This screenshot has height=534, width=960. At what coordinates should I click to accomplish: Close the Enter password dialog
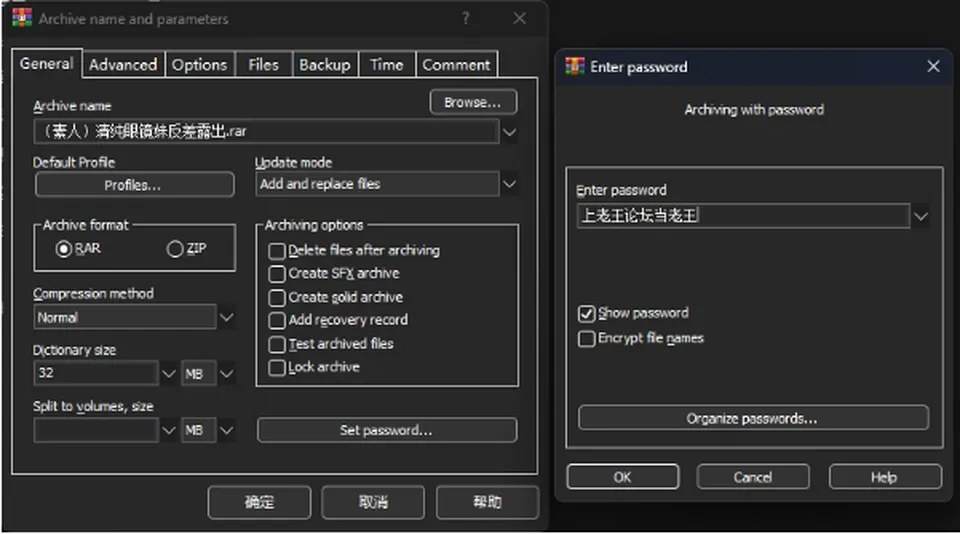point(933,66)
